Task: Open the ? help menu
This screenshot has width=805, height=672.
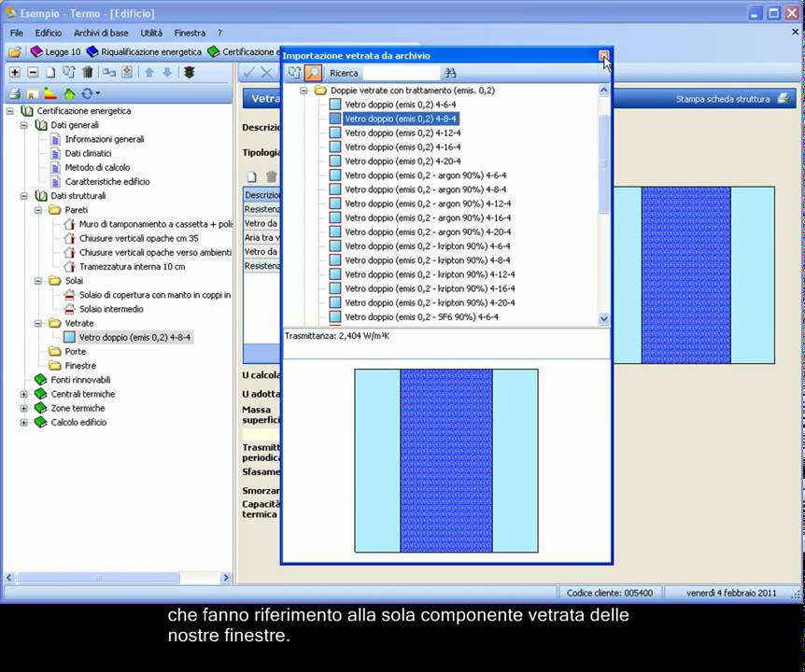Action: click(219, 33)
